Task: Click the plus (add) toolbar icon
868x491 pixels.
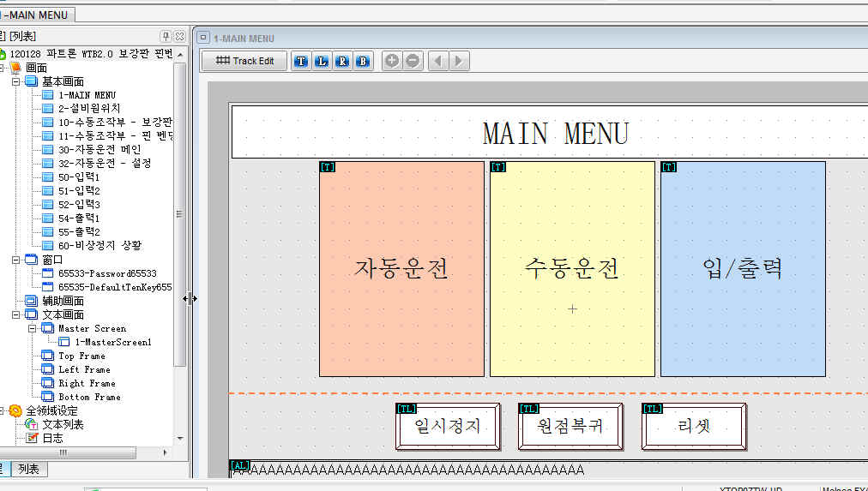Action: pyautogui.click(x=392, y=61)
